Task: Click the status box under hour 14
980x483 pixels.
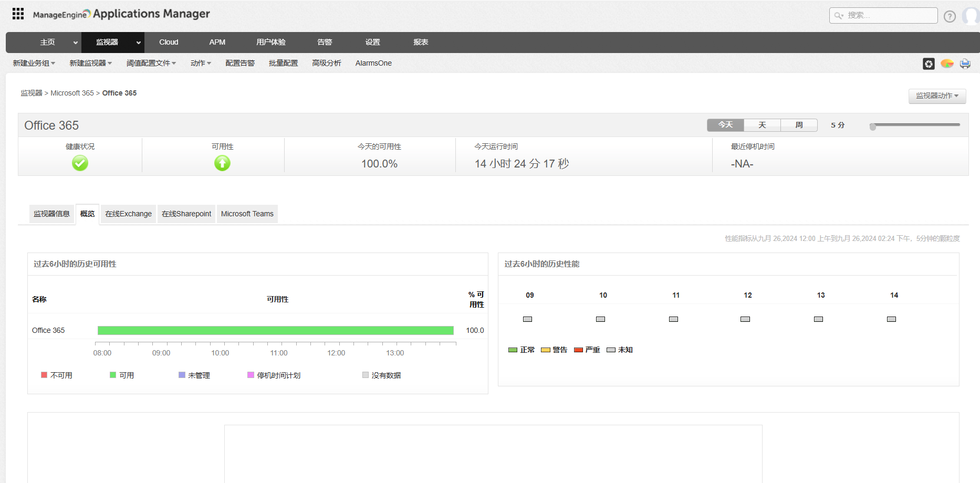Action: coord(892,319)
